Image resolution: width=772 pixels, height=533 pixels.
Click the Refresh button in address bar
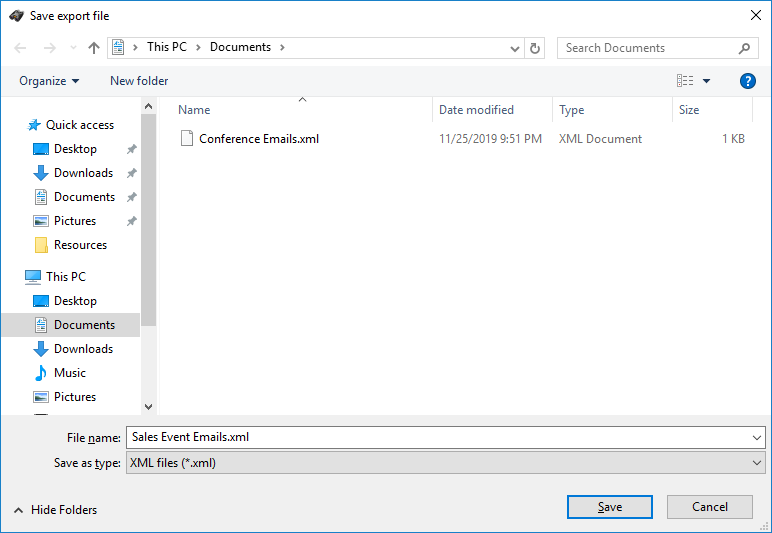click(536, 48)
